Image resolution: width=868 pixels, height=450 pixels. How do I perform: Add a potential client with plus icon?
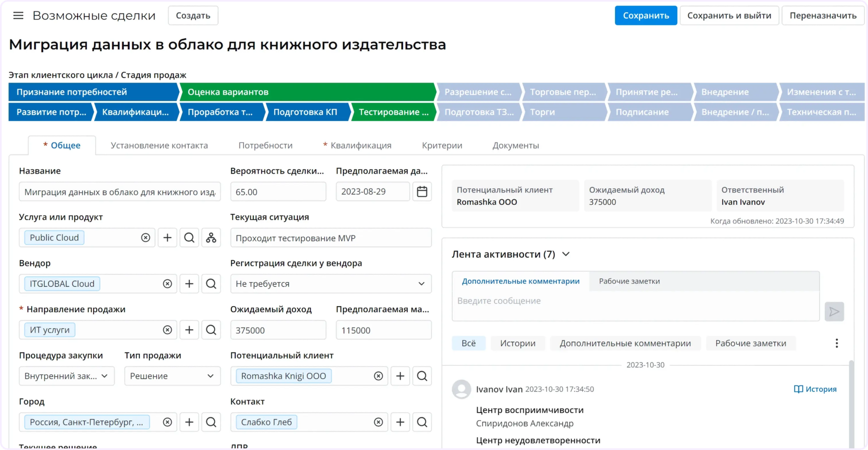click(x=400, y=376)
